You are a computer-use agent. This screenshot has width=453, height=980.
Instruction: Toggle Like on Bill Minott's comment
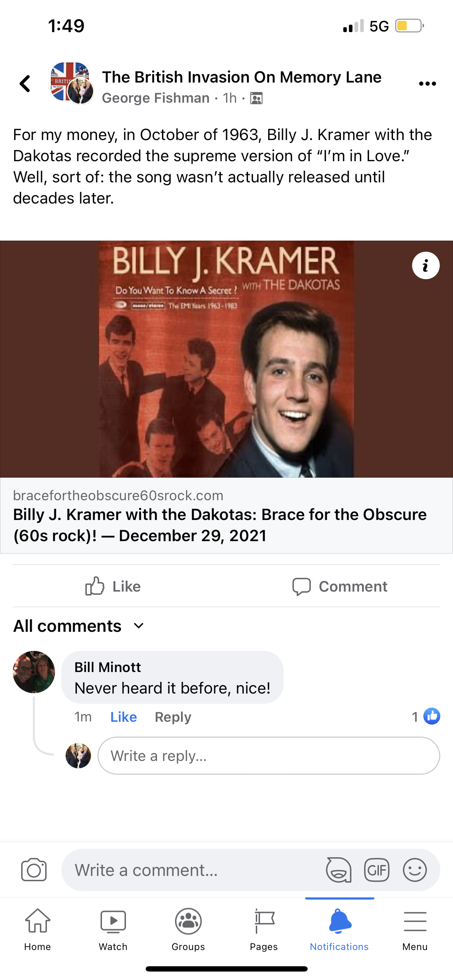coord(123,717)
